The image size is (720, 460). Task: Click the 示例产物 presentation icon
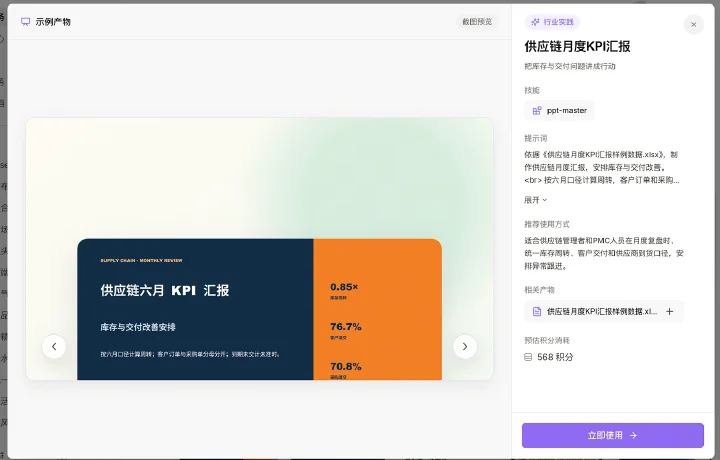coord(26,22)
